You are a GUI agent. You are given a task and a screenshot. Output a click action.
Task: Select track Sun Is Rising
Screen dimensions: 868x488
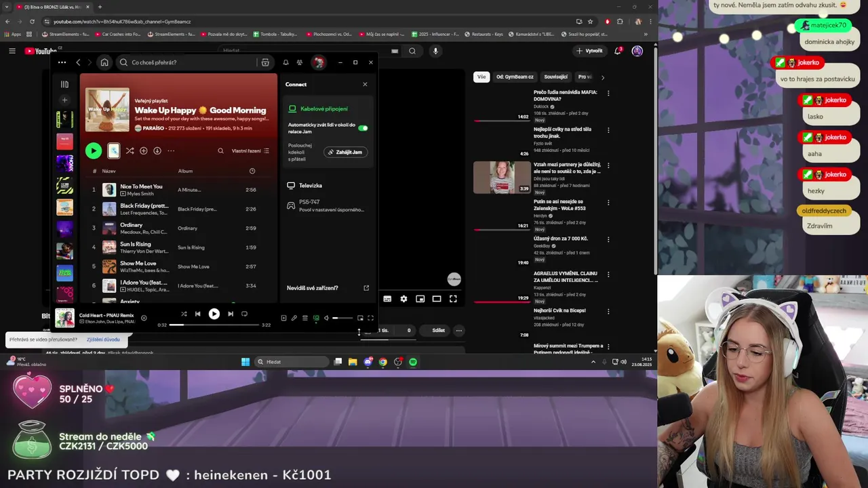pos(178,247)
